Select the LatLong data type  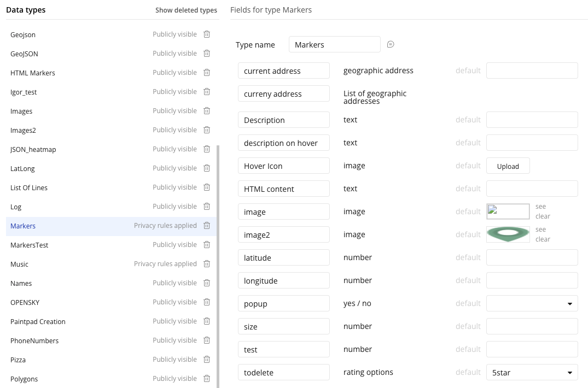[x=22, y=168]
